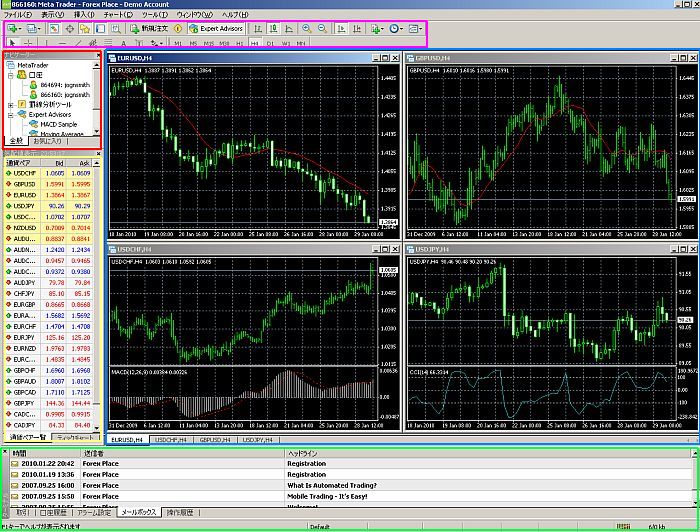
Task: Select USDCHF row in Market Watch
Action: pyautogui.click(x=48, y=173)
